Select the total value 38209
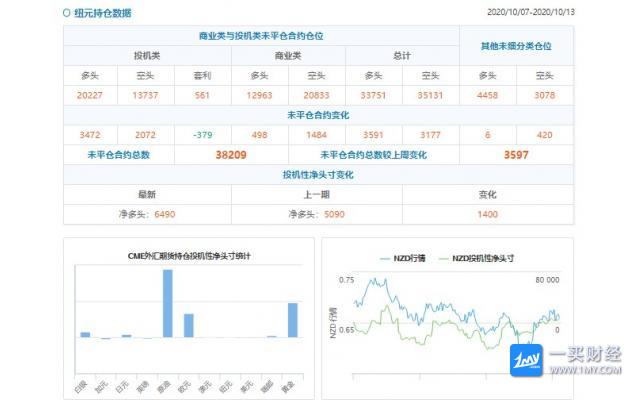The height and width of the screenshot is (400, 640). [231, 155]
